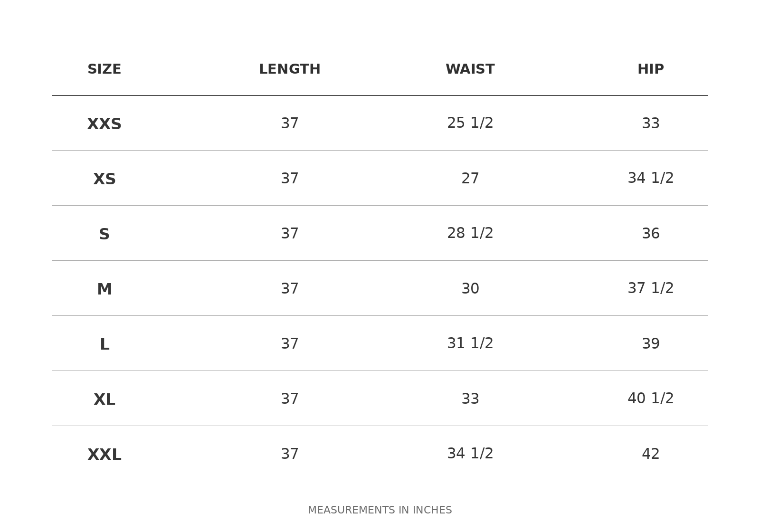
Task: Click the 28 1/2 waist measurement
Action: click(470, 234)
